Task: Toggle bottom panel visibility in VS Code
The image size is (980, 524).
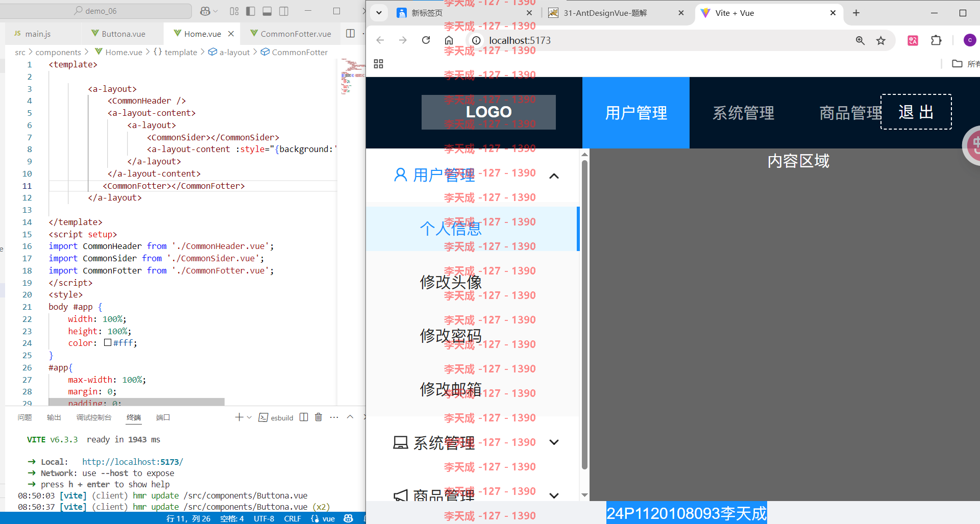Action: click(x=267, y=11)
